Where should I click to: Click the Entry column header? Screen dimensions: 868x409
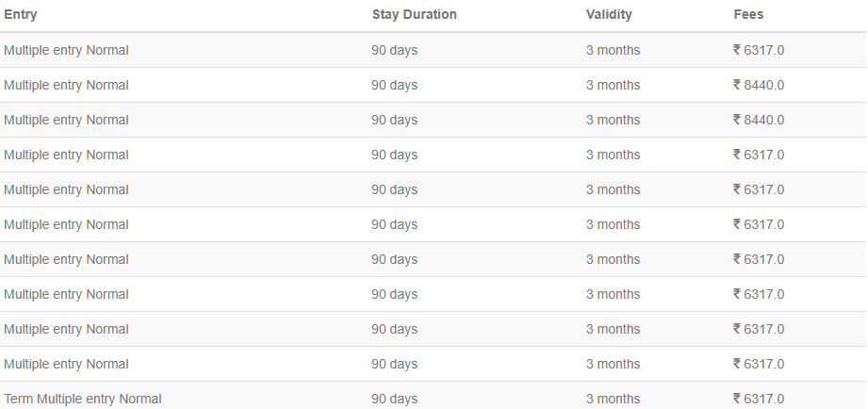click(21, 15)
